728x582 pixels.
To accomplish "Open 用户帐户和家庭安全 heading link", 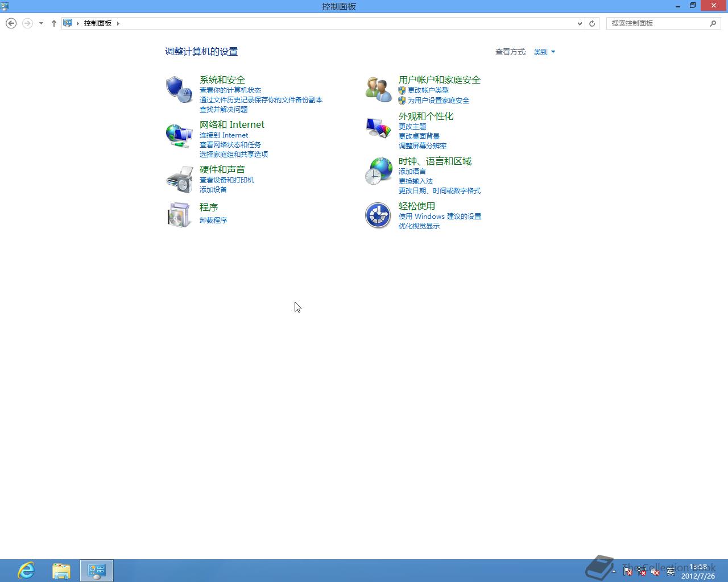I will click(x=440, y=80).
